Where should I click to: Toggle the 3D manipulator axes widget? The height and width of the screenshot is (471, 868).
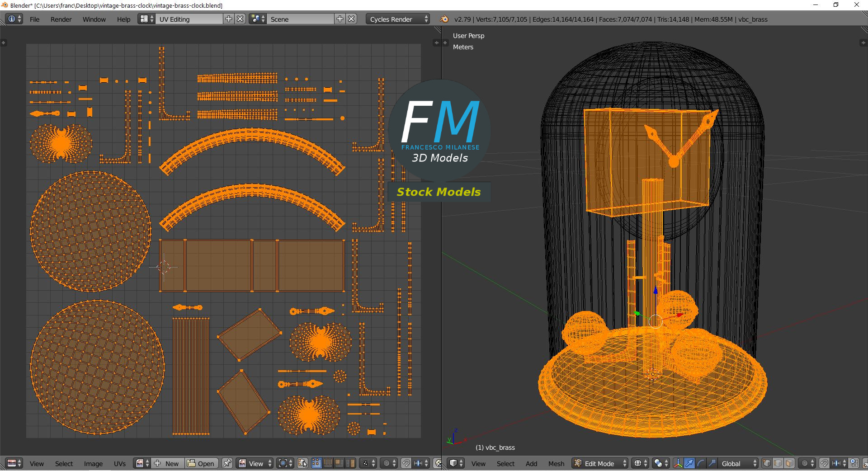[x=678, y=463]
